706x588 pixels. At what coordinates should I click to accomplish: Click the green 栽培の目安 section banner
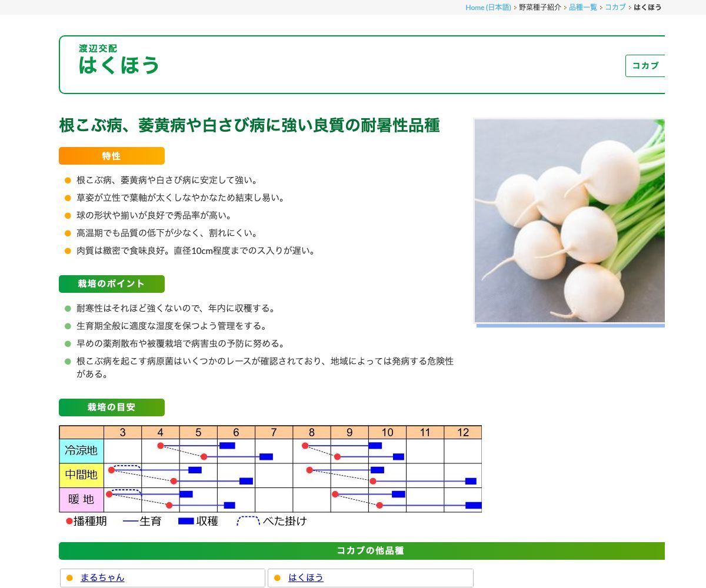click(111, 407)
